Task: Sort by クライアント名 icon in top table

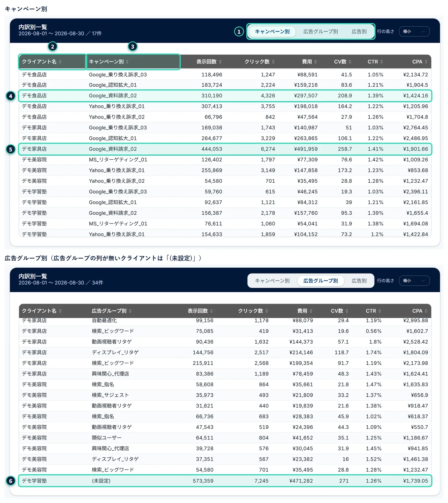Action: [60, 62]
